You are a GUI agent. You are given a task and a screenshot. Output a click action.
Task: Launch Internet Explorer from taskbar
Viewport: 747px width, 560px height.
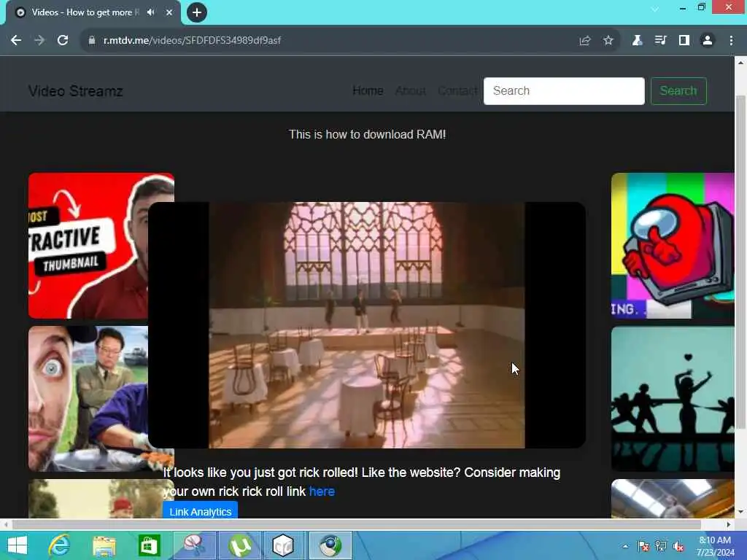59,545
